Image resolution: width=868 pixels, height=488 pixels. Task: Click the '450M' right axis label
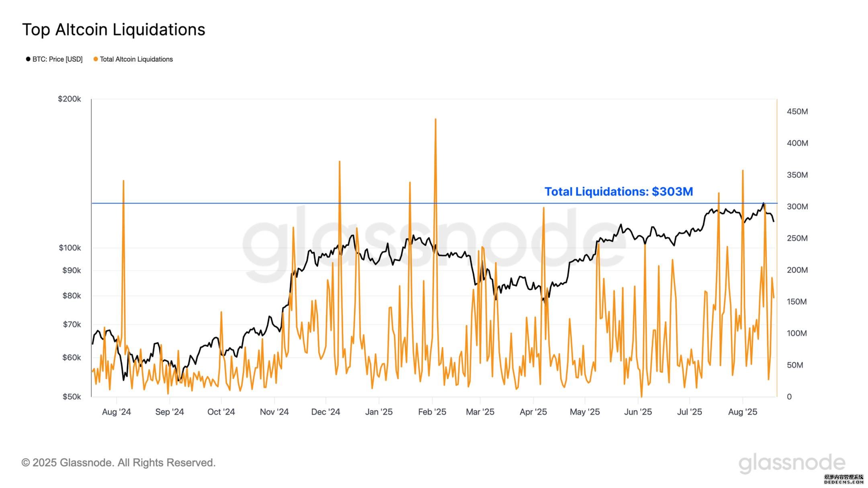pyautogui.click(x=797, y=112)
